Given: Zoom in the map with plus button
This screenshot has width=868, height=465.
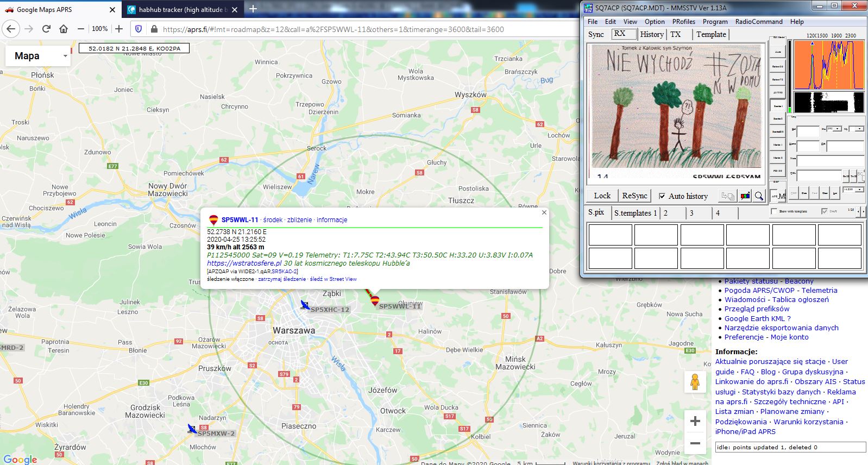Looking at the screenshot, I should coord(695,421).
